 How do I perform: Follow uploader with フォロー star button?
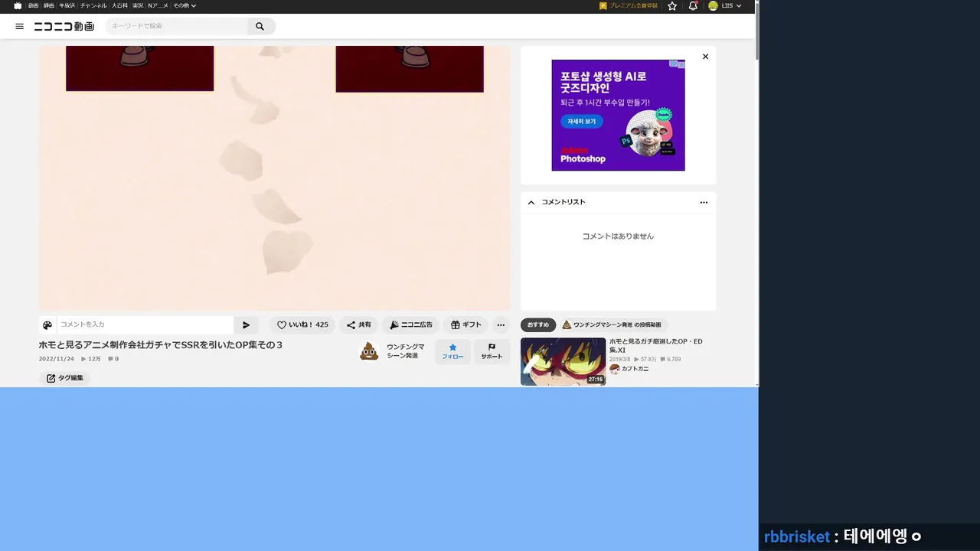[x=452, y=351]
